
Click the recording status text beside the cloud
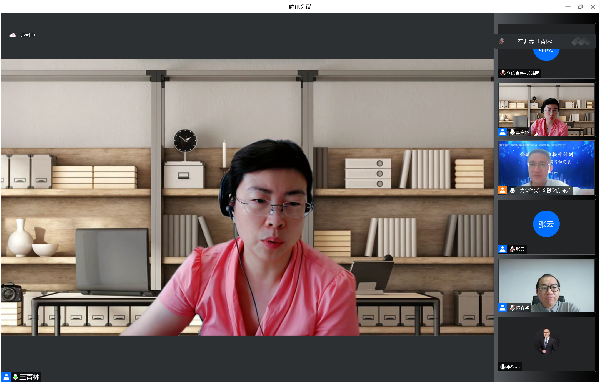pos(28,35)
